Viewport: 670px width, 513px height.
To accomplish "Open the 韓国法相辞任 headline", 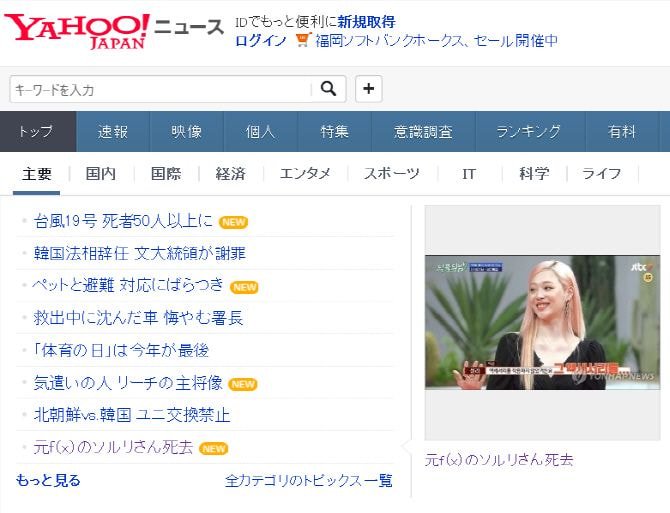I will pos(140,253).
